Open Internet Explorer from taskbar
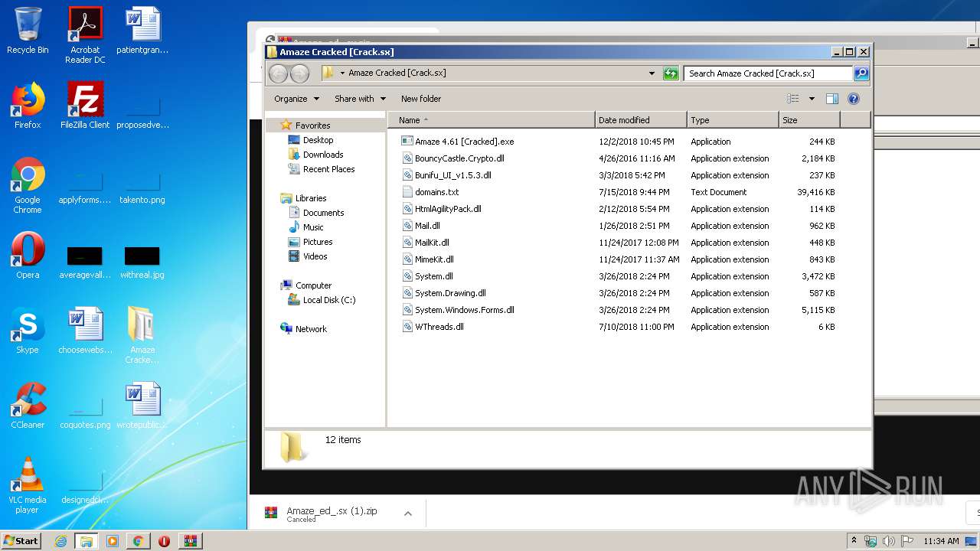This screenshot has height=551, width=980. [60, 541]
